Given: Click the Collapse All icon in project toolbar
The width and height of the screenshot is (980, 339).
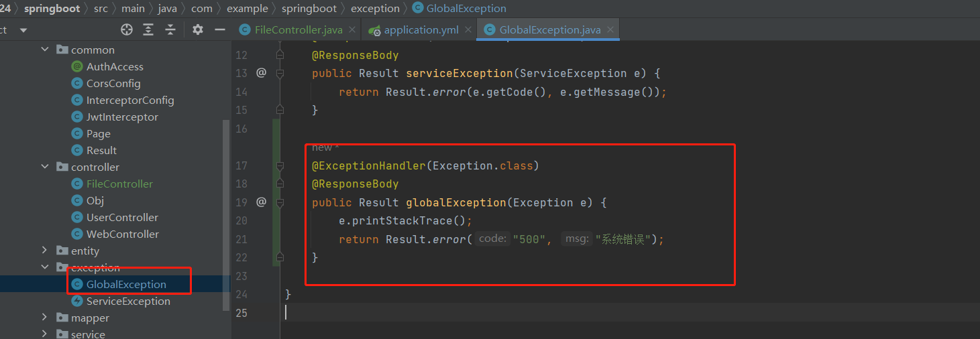Looking at the screenshot, I should (x=170, y=29).
